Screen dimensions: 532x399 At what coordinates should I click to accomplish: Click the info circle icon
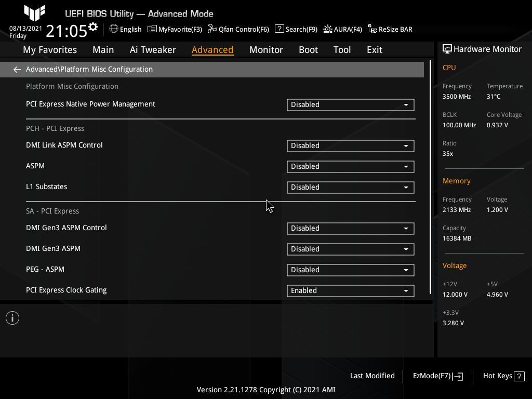[x=12, y=318]
